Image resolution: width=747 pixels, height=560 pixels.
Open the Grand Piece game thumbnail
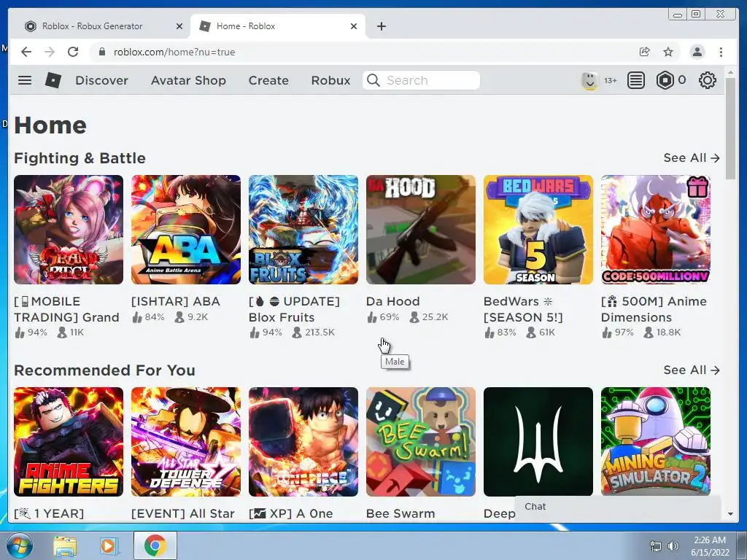click(x=69, y=230)
